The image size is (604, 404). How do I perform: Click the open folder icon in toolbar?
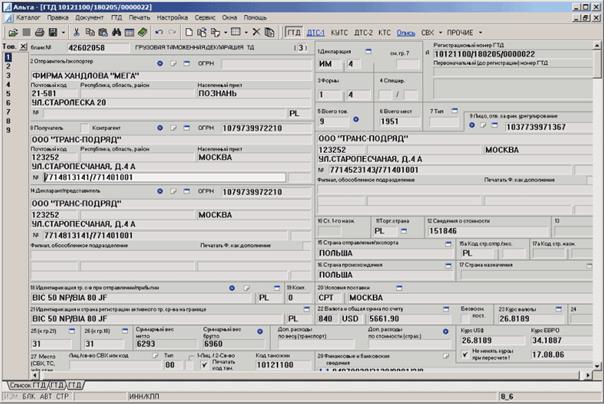click(x=12, y=33)
